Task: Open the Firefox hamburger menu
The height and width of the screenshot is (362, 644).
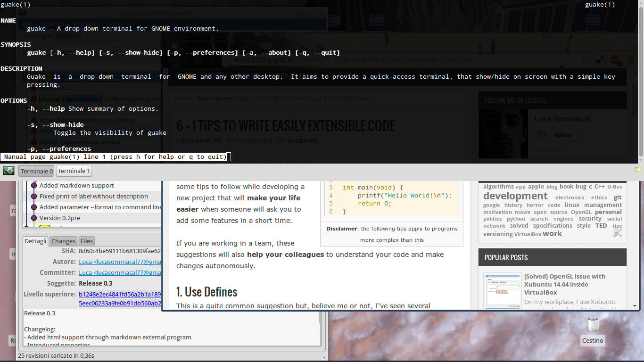Action: pos(631,60)
